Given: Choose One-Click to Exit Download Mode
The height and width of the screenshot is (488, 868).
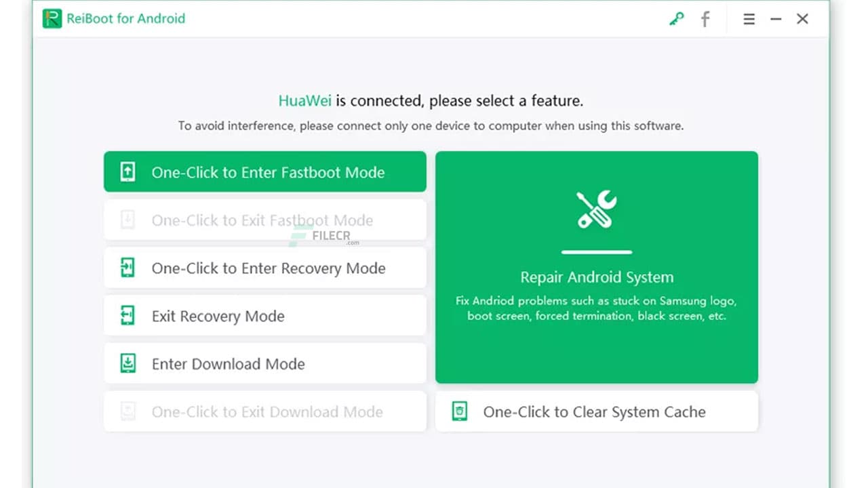Looking at the screenshot, I should [x=264, y=411].
